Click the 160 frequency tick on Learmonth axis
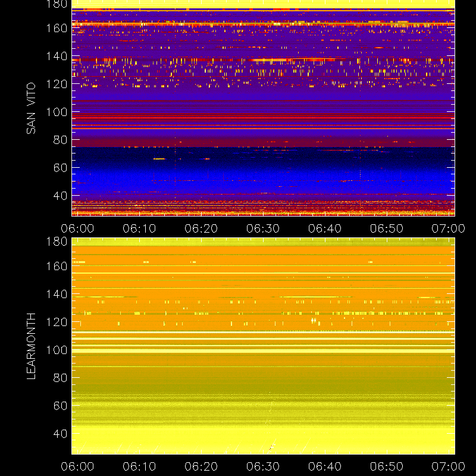Image resolution: width=476 pixels, height=476 pixels. click(x=57, y=266)
